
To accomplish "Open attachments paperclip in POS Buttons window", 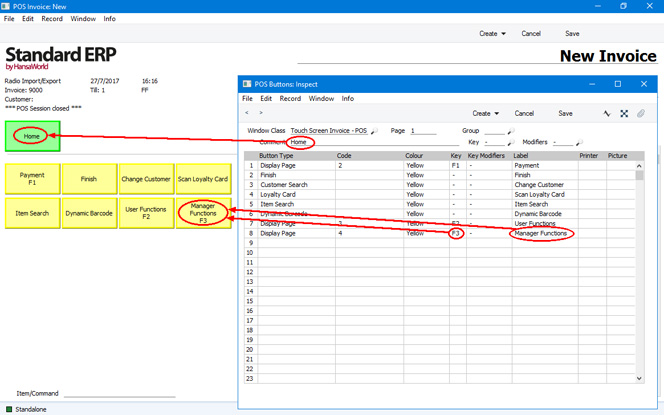I will (x=641, y=113).
